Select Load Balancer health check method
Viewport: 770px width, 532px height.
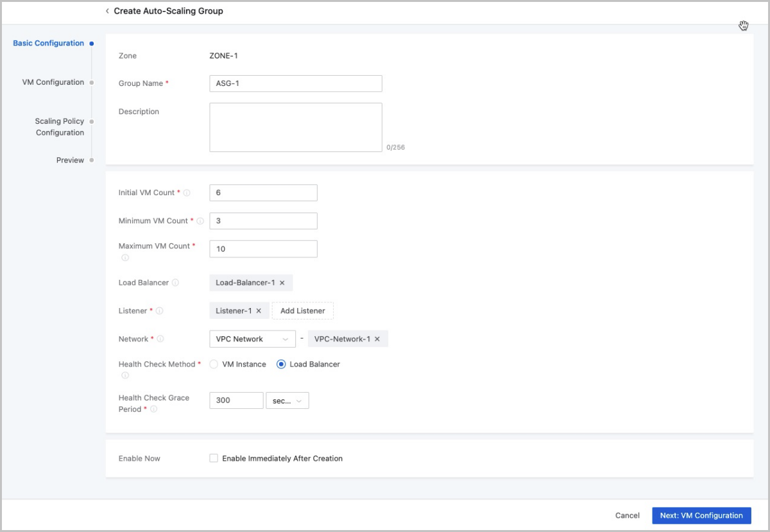coord(281,364)
